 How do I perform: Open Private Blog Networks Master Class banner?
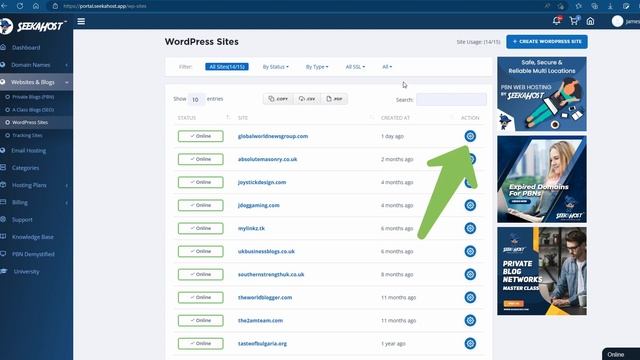click(x=542, y=271)
